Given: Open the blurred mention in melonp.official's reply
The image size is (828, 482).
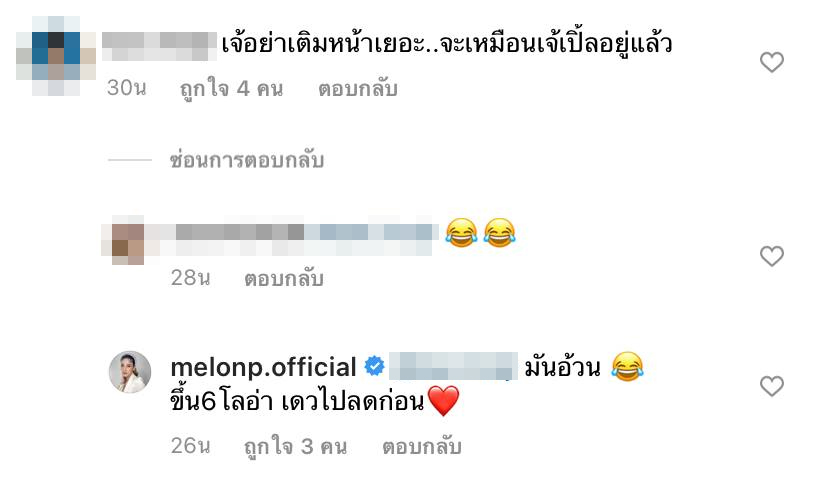Looking at the screenshot, I should pos(453,366).
